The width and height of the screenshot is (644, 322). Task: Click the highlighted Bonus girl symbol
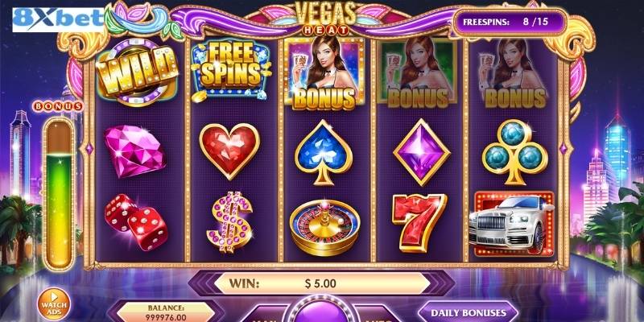pos(324,73)
